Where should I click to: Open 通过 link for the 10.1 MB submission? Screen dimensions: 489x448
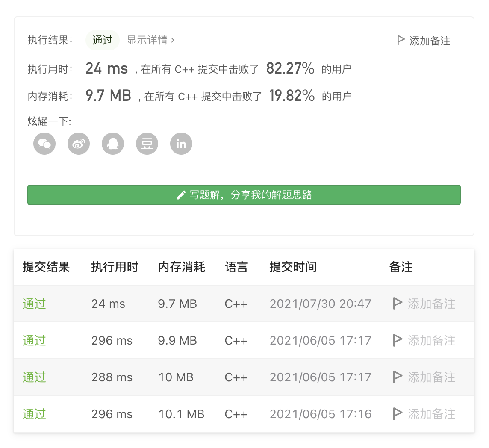[34, 414]
